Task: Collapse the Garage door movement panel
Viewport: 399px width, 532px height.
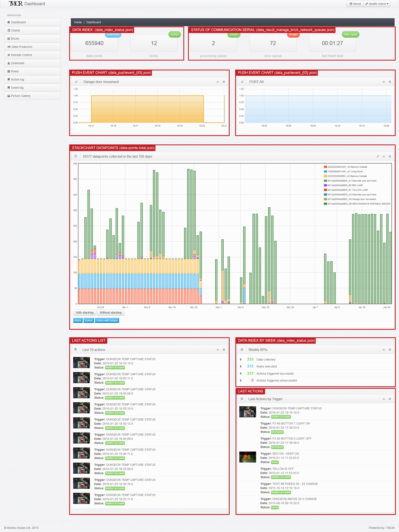Action: (218, 82)
